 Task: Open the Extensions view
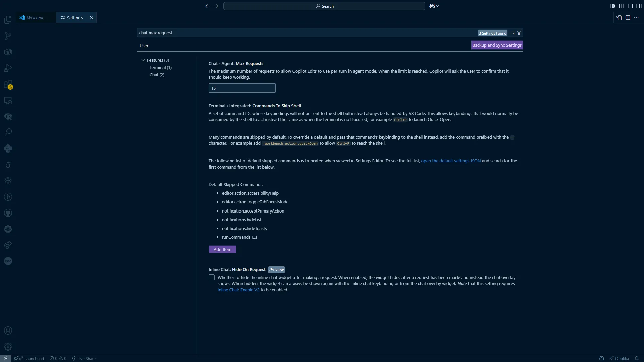point(8,84)
